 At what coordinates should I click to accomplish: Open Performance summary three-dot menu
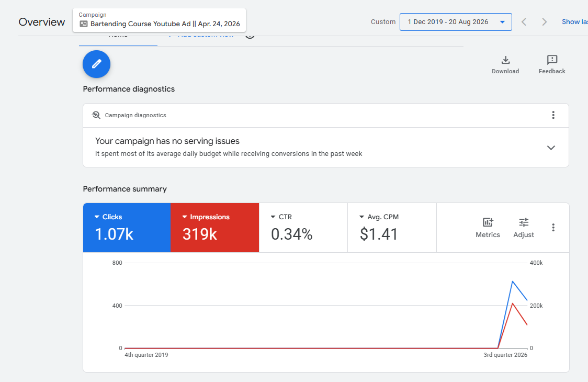point(553,228)
